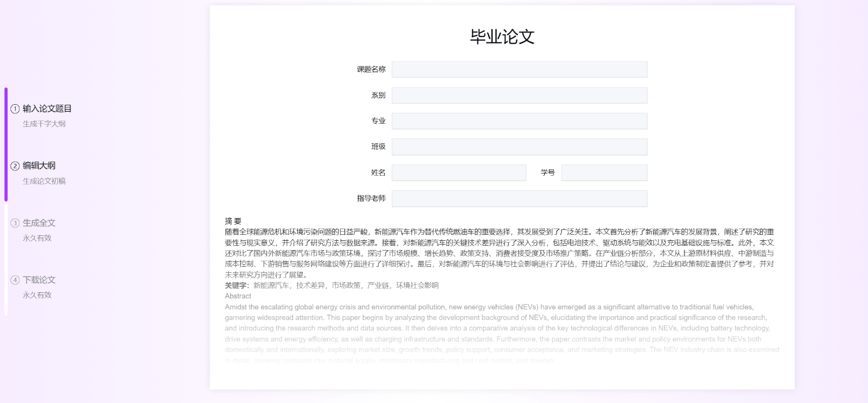Click the step 4 circled number icon
The width and height of the screenshot is (868, 403).
(15, 280)
